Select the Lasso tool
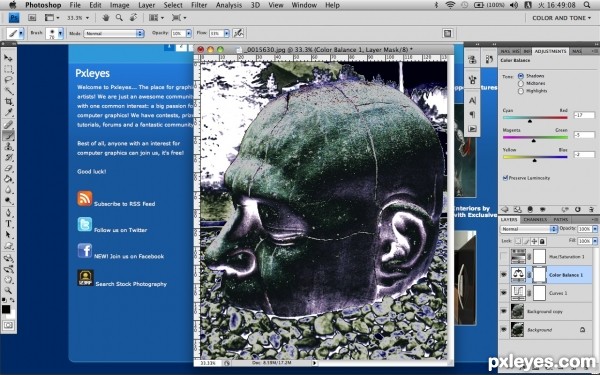The height and width of the screenshot is (375, 600). point(8,80)
